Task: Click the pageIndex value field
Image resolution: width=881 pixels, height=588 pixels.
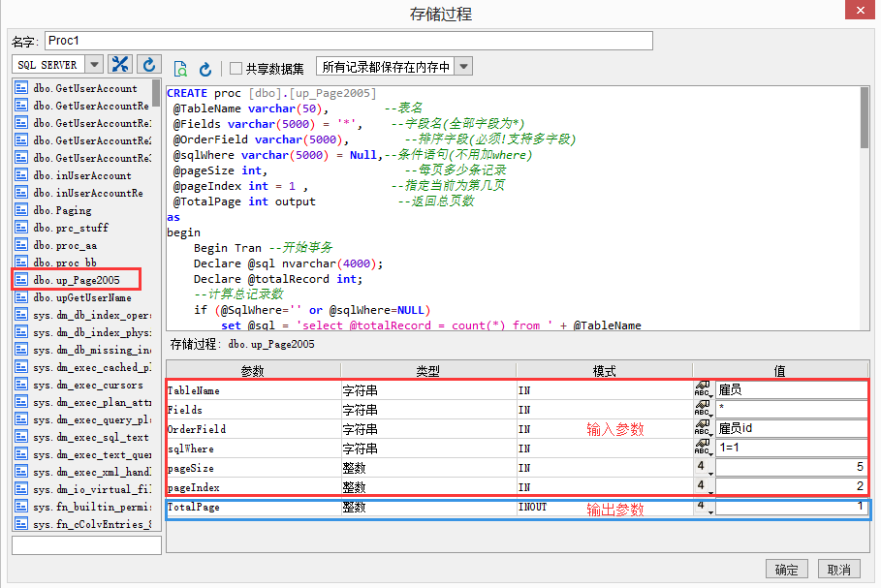Action: [791, 487]
